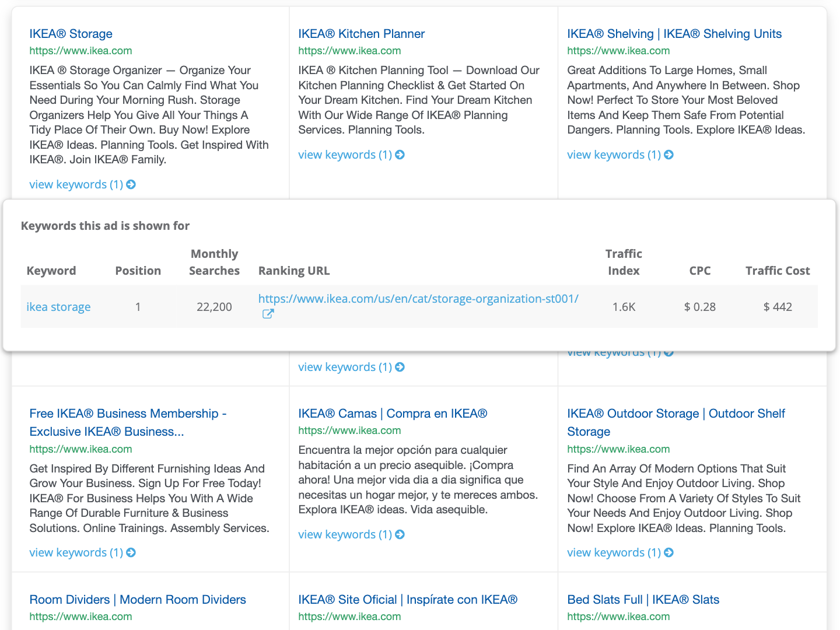Click ikea.com URL under Bed Slats ad

pyautogui.click(x=618, y=617)
